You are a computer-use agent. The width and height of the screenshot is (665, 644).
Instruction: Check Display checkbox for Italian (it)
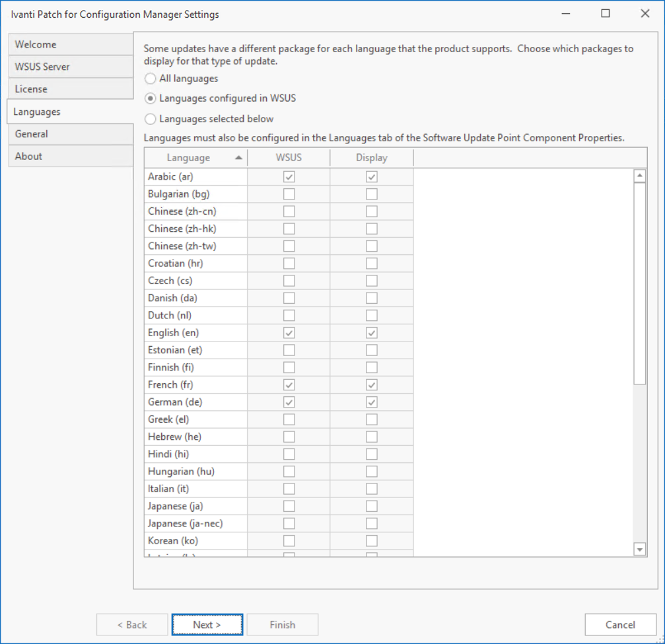point(372,489)
